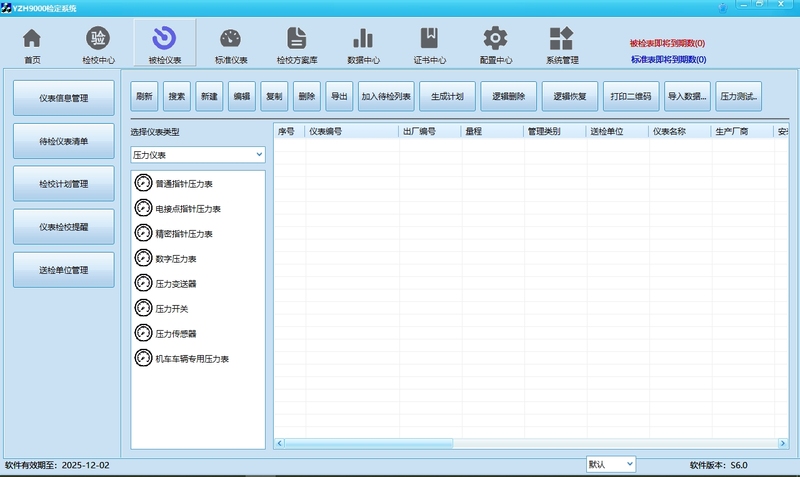Click the 压力测试 button
Image resolution: width=800 pixels, height=477 pixels.
[x=739, y=96]
